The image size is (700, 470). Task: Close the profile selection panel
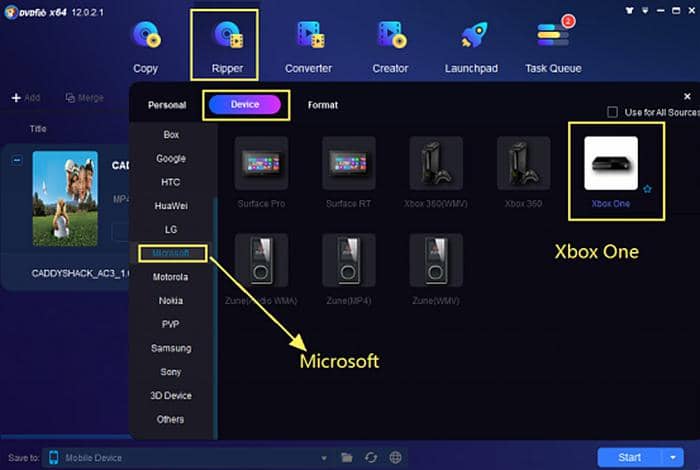pyautogui.click(x=688, y=96)
